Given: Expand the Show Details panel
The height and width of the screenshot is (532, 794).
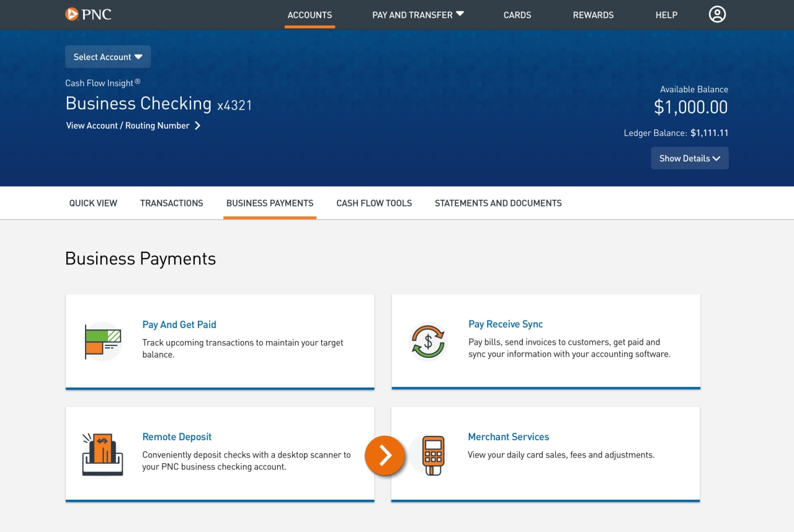Looking at the screenshot, I should tap(689, 158).
